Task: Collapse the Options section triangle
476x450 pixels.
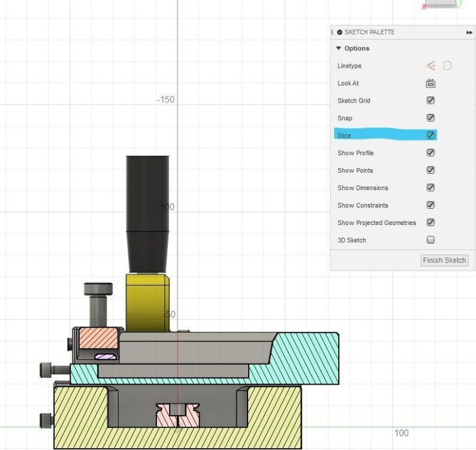Action: coord(339,49)
